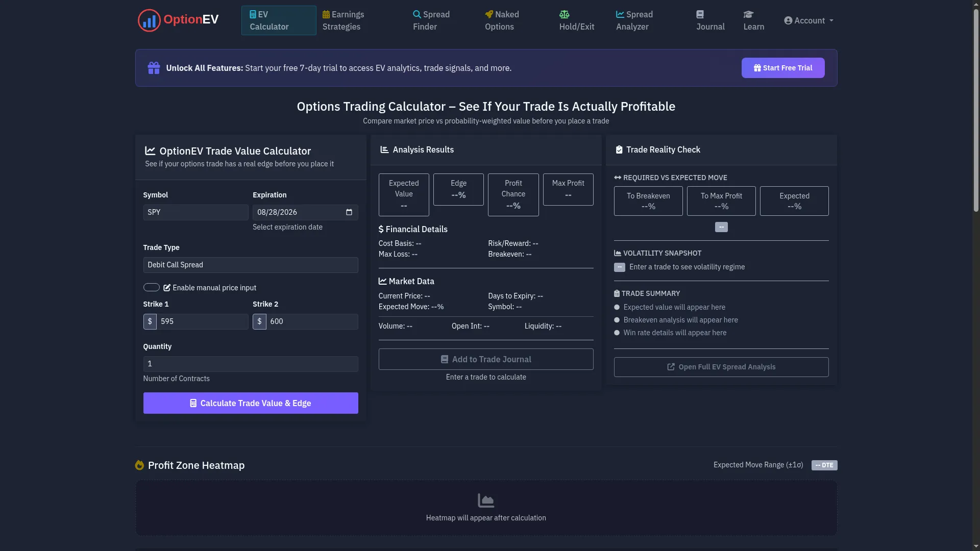This screenshot has height=551, width=980.
Task: Click 'Enter a trade to see volatility regime'
Action: (x=687, y=267)
